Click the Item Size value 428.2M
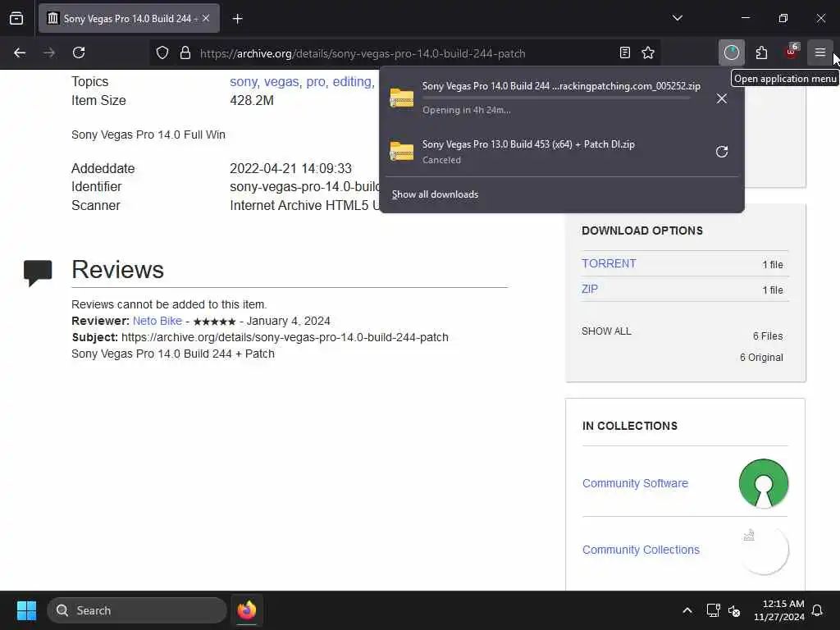840x630 pixels. click(x=252, y=100)
